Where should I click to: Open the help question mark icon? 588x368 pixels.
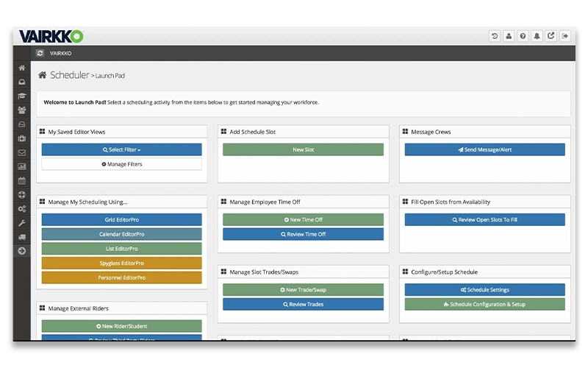523,36
